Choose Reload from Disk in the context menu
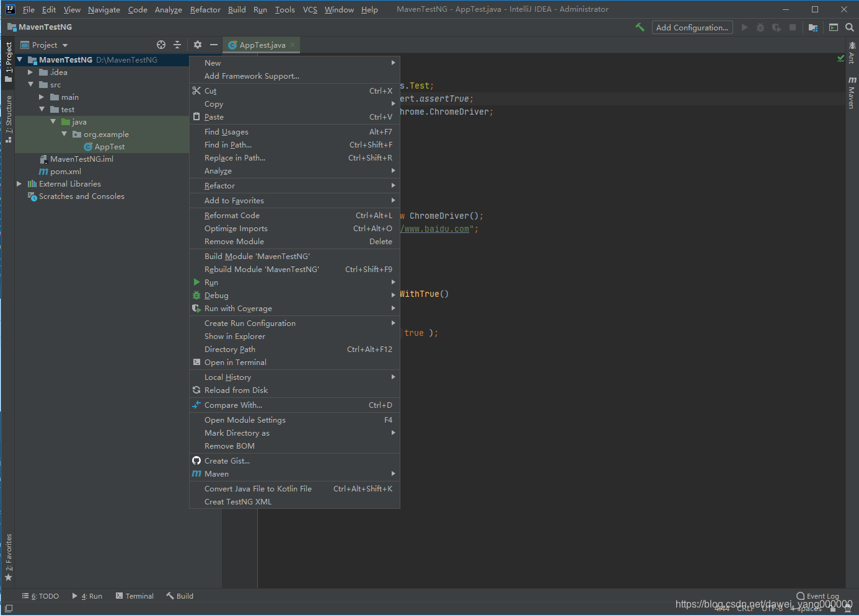 [294, 390]
